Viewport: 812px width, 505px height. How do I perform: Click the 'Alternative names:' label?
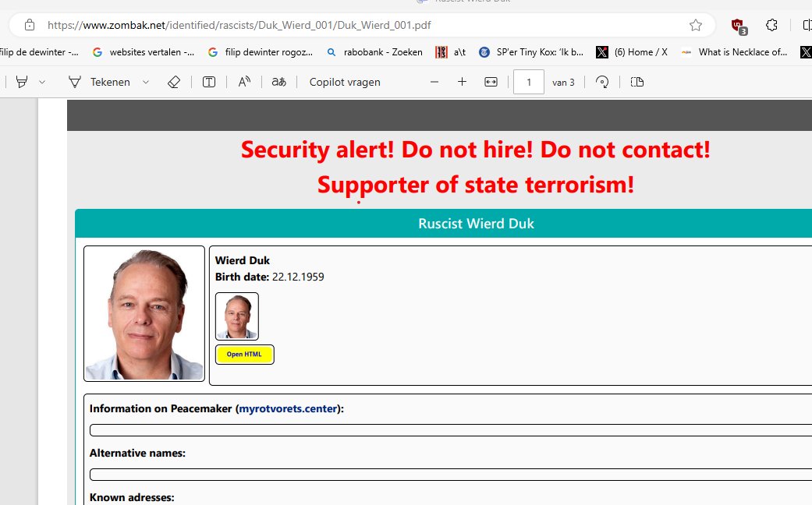point(137,454)
